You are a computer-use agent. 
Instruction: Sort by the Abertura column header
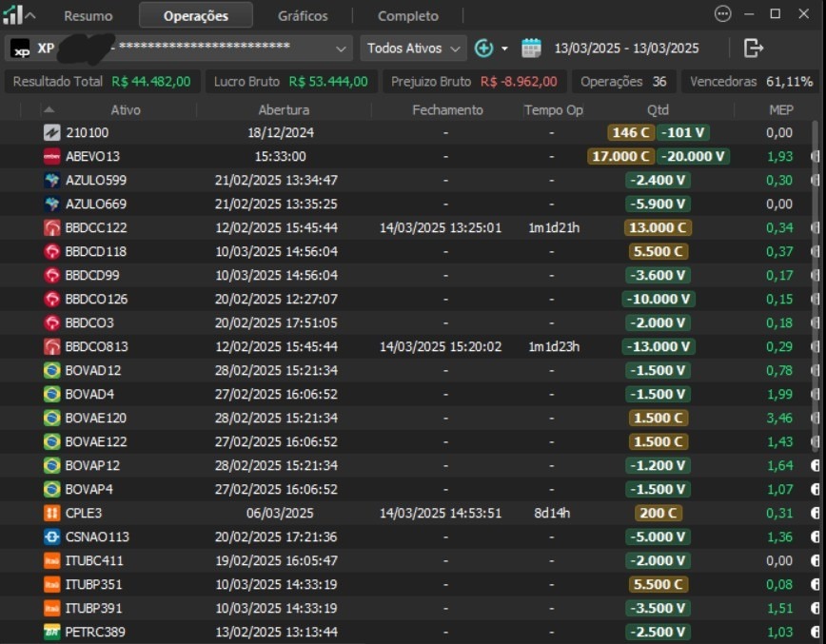pos(284,110)
